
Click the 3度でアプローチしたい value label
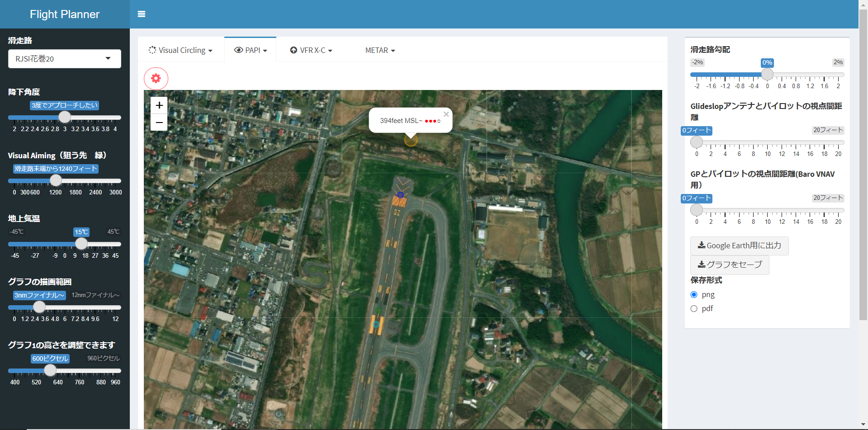click(65, 105)
